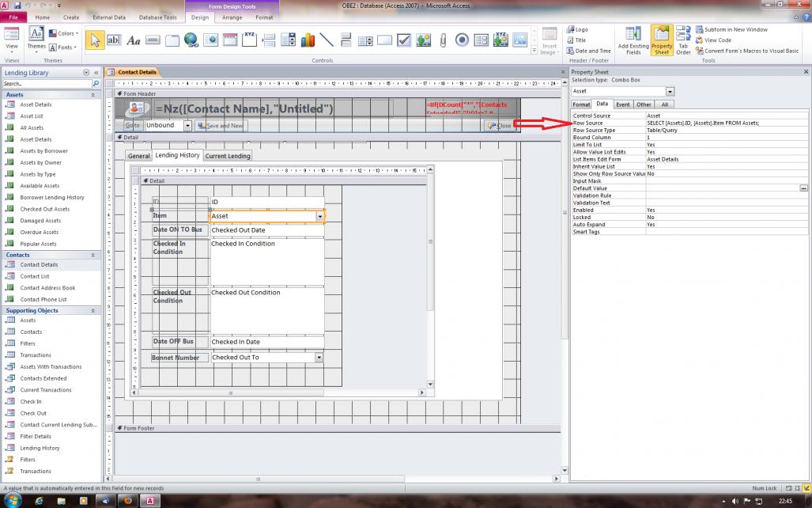Select the Option Group control
This screenshot has width=812, height=508.
pyautogui.click(x=250, y=40)
